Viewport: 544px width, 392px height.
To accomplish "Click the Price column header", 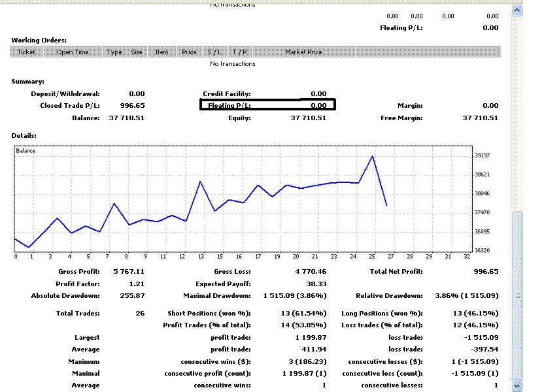I will [189, 52].
